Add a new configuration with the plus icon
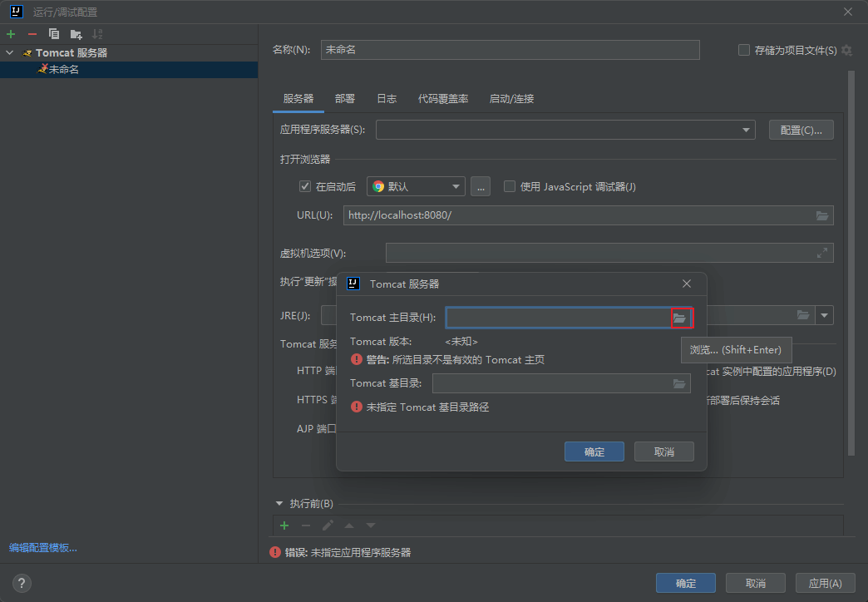The height and width of the screenshot is (602, 868). pos(11,34)
